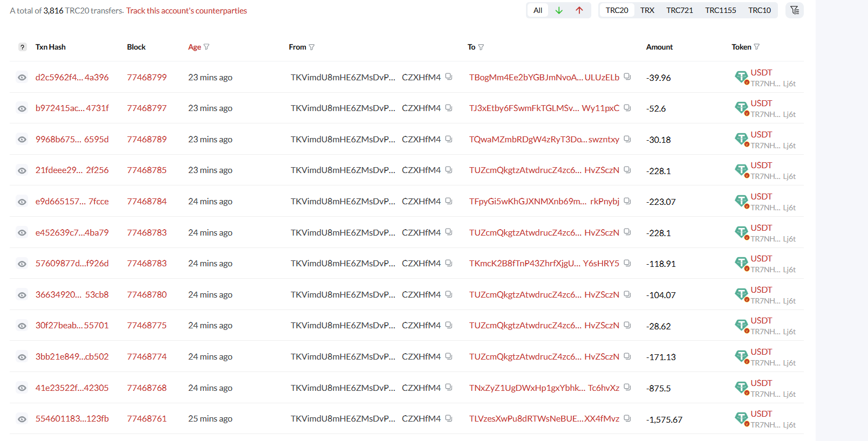Toggle eye icon for transaction 554601183
This screenshot has width=868, height=441.
point(22,419)
